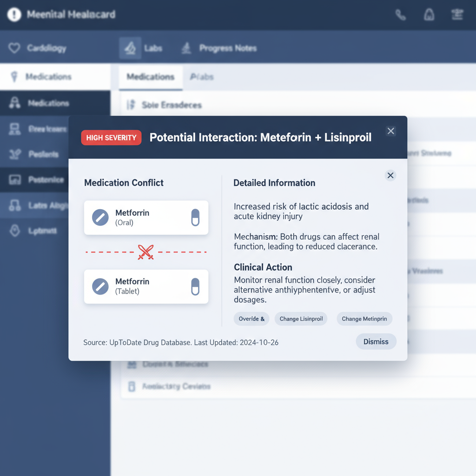The image size is (476, 476).
Task: Expand the Labs entry in the content tabs
Action: [x=202, y=77]
